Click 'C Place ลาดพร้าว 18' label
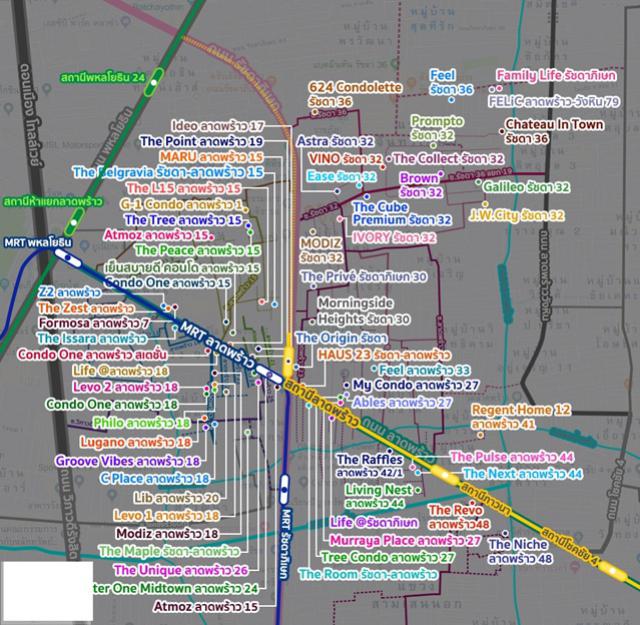Image resolution: width=640 pixels, height=625 pixels. [x=155, y=478]
